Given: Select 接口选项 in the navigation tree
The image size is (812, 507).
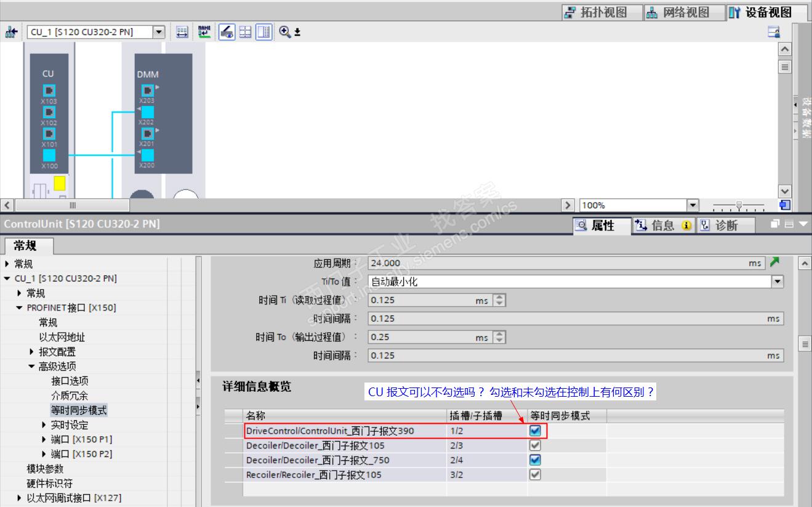Looking at the screenshot, I should coord(70,381).
